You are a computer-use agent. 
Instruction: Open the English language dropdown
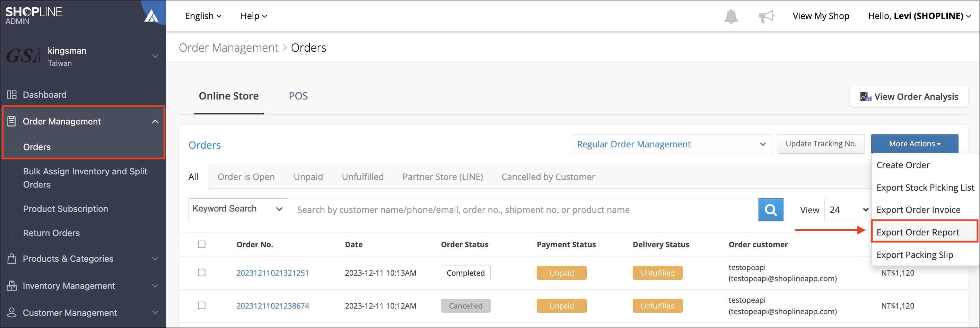point(203,16)
